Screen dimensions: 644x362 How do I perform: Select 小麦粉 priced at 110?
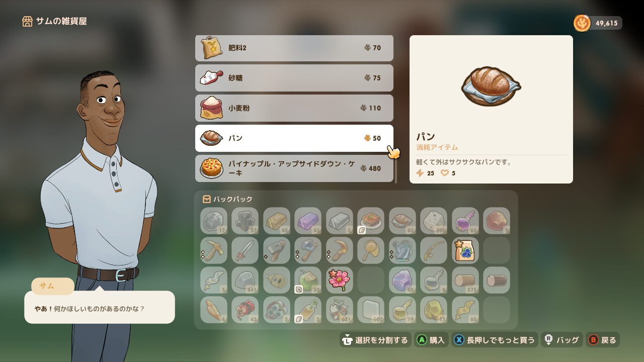[x=294, y=108]
